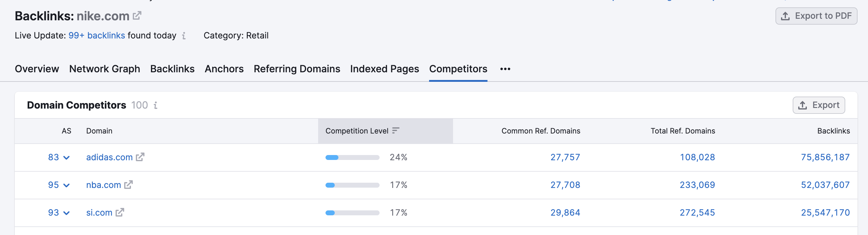Expand Authority Score 83 chevron for adidas.com
This screenshot has width=868, height=235.
click(66, 157)
